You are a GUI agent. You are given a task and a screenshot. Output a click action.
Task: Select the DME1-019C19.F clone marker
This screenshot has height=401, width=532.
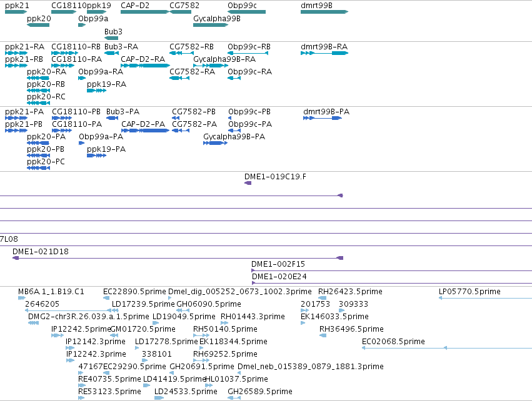tap(248, 183)
